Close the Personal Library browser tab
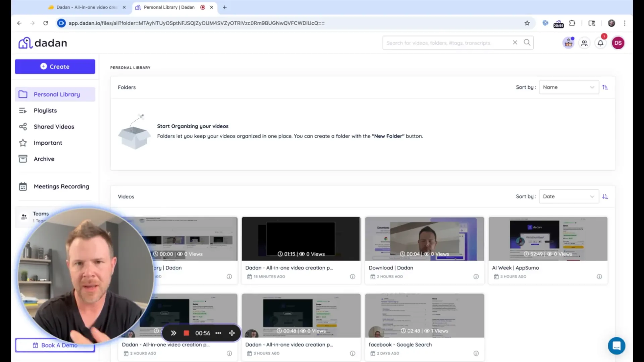Screen dimensions: 644x362 coord(211,7)
